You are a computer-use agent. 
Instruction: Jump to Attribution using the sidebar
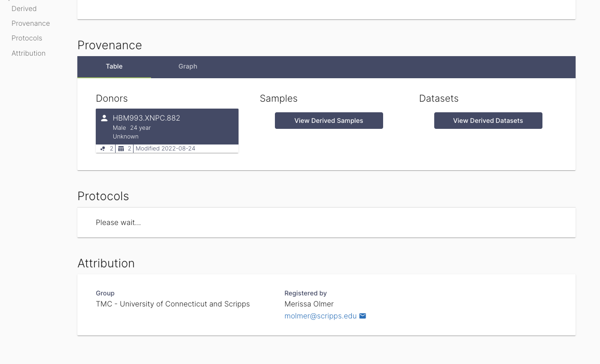29,53
